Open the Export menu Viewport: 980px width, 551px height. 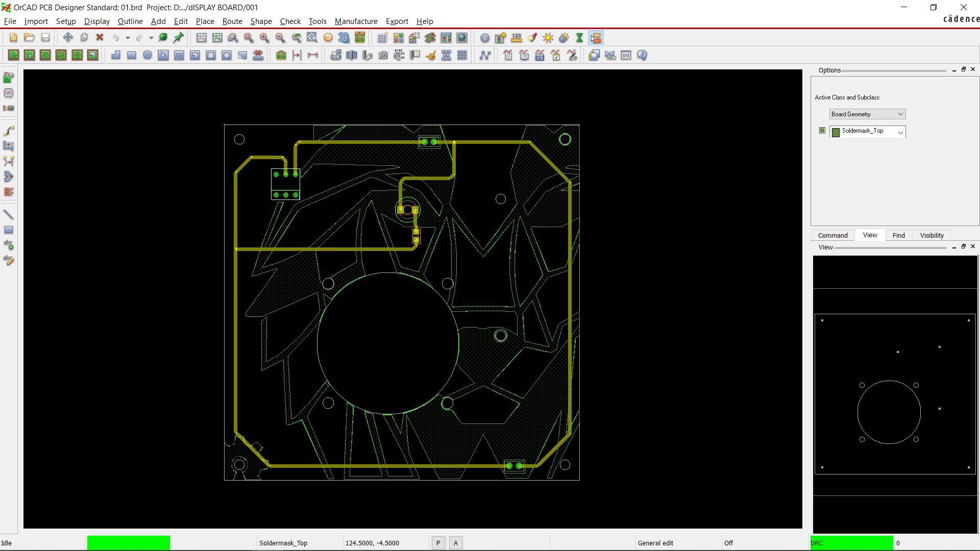tap(397, 21)
